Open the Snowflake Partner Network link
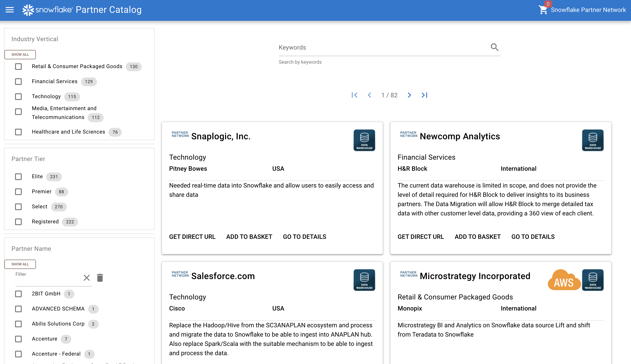The height and width of the screenshot is (364, 631). click(588, 10)
